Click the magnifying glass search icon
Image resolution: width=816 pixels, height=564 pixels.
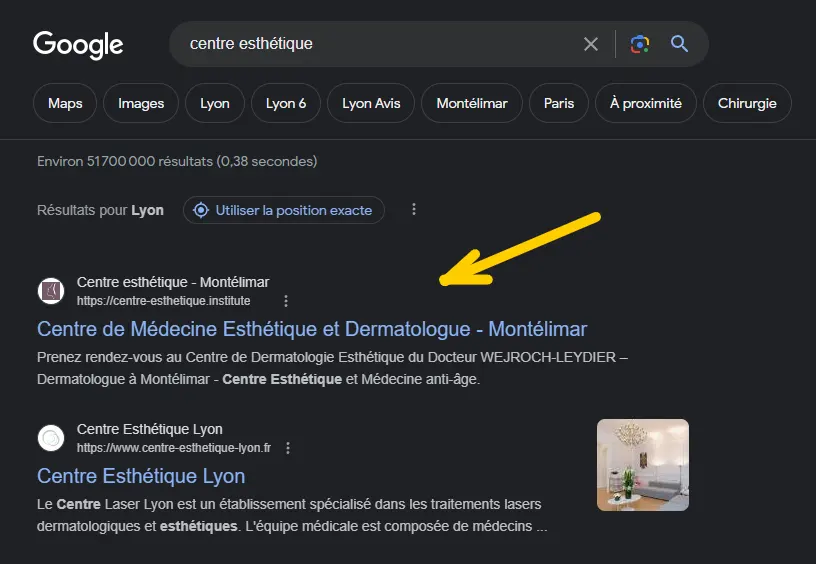679,44
